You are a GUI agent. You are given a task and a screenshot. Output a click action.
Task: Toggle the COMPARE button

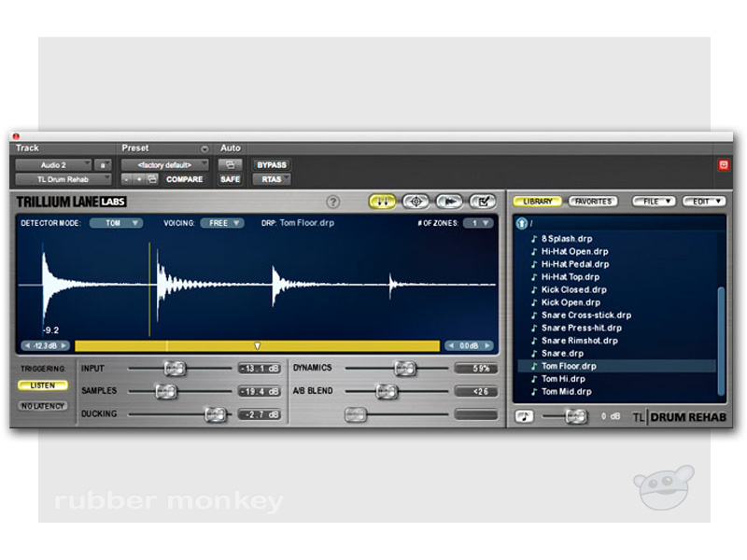point(184,179)
